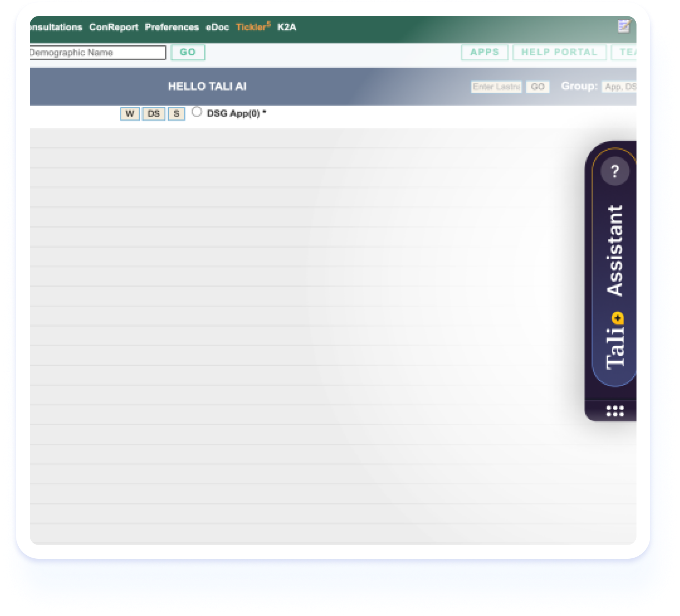680x616 pixels.
Task: Click the Enter Lastname input field
Action: click(x=496, y=87)
